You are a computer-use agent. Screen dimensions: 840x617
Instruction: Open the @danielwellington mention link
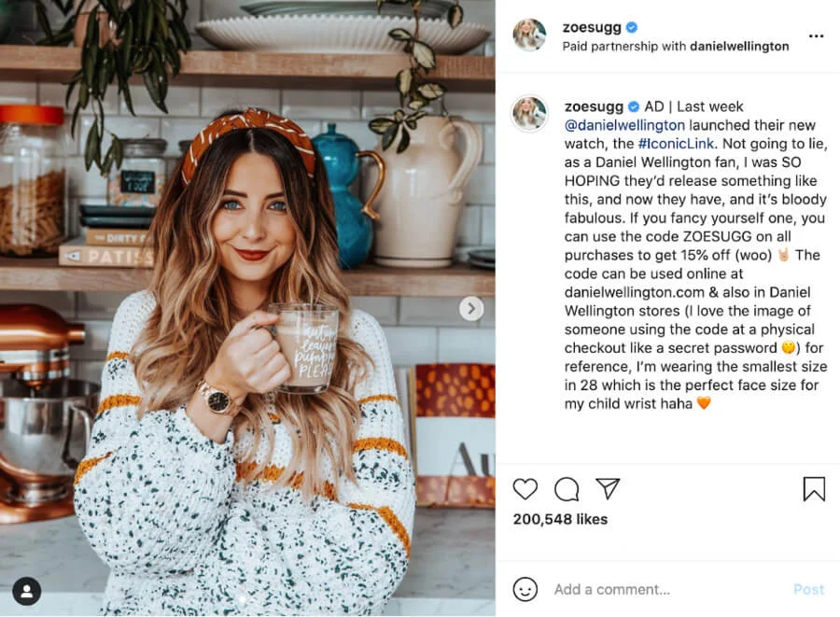coord(624,125)
